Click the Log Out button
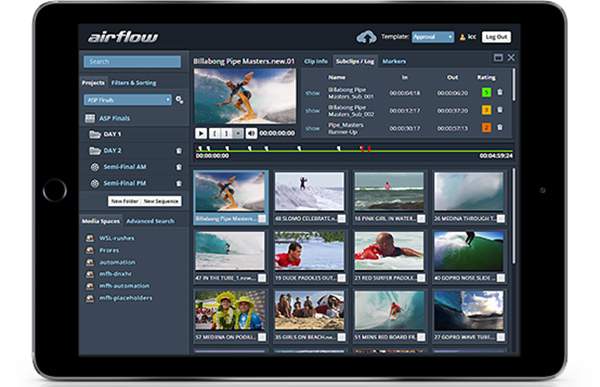 click(x=496, y=37)
